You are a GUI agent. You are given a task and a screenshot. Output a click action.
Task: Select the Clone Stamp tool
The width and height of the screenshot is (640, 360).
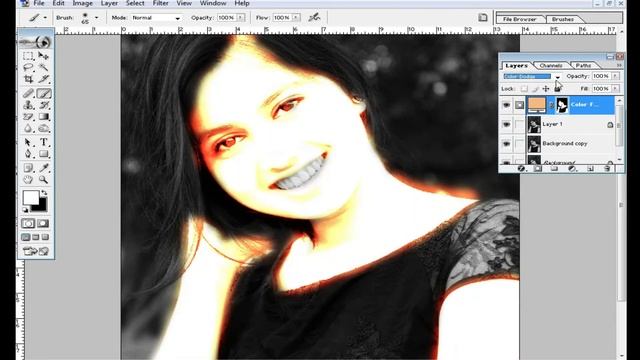[28, 105]
